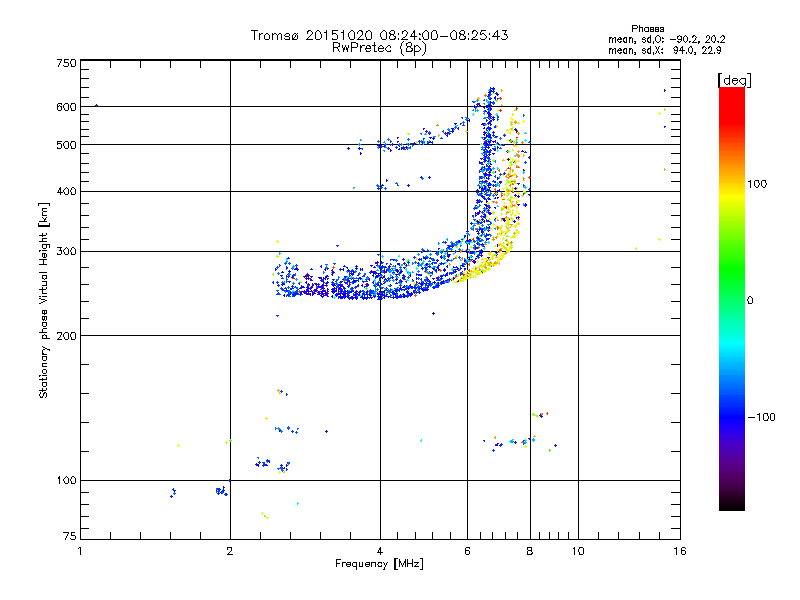Click the 'Frequency [MHz]' axis title
The width and height of the screenshot is (800, 600).
click(379, 564)
